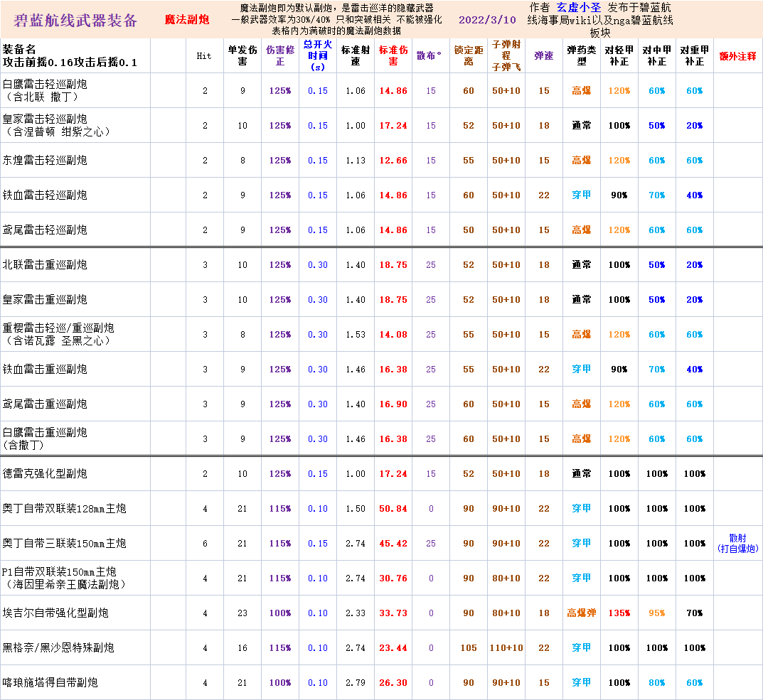Click the standard damage value 23.44
Viewport: 763px width, 700px height.
click(x=393, y=648)
